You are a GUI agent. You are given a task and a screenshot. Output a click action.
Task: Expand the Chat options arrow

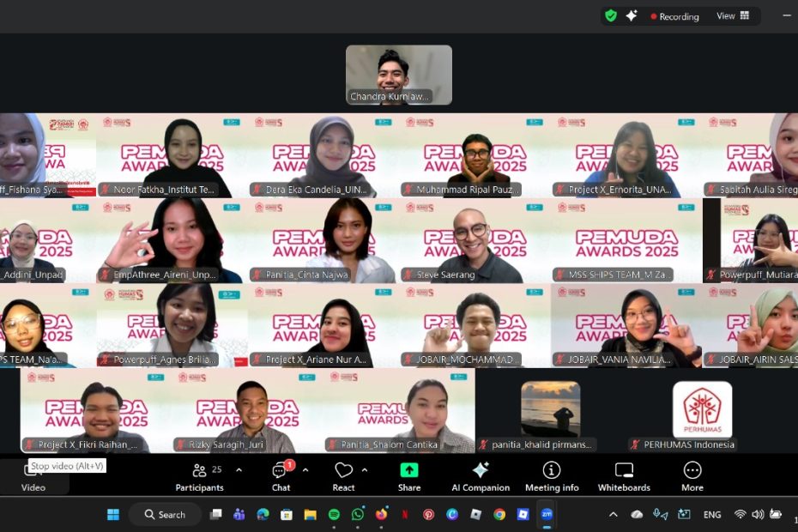pos(305,470)
